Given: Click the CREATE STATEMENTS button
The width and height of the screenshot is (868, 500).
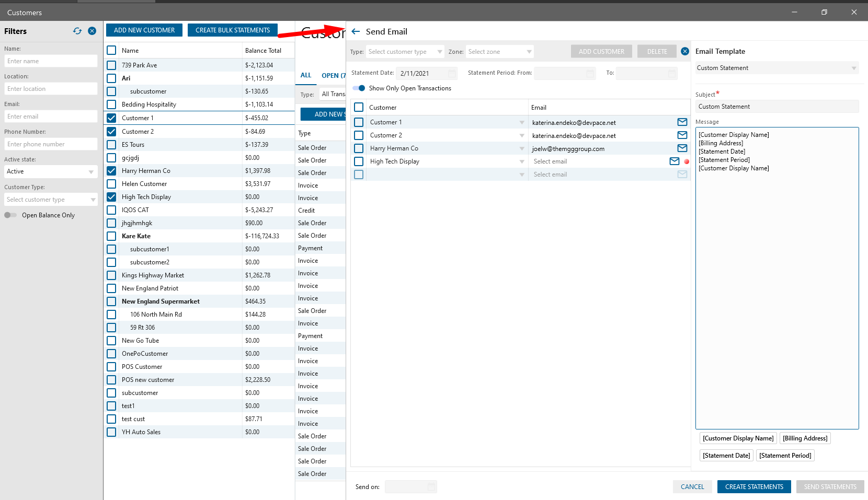Looking at the screenshot, I should click(754, 487).
